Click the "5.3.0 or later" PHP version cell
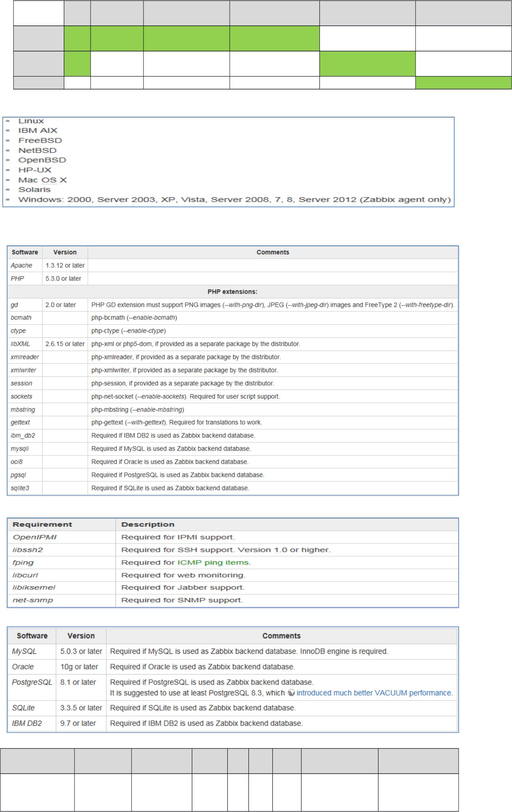512x812 pixels. click(x=65, y=279)
